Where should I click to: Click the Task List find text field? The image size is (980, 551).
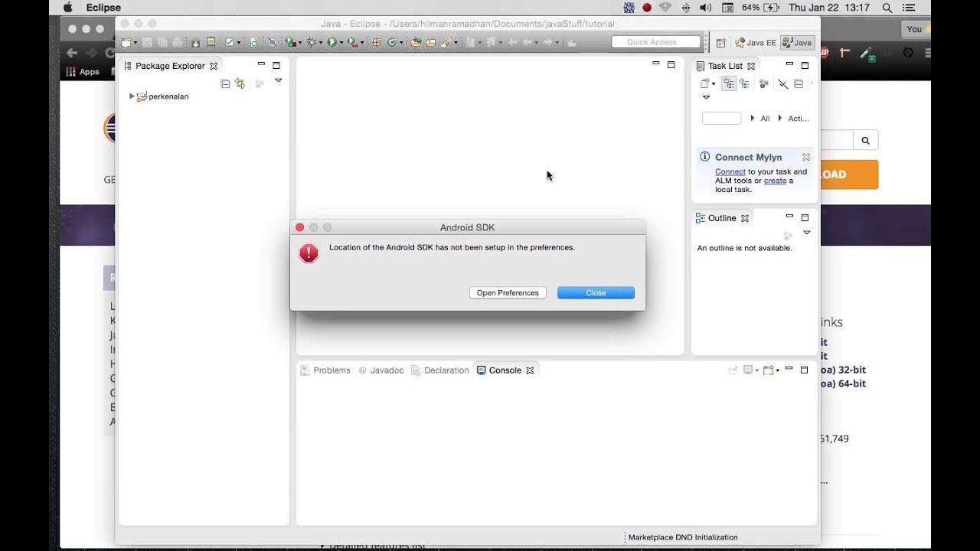721,118
